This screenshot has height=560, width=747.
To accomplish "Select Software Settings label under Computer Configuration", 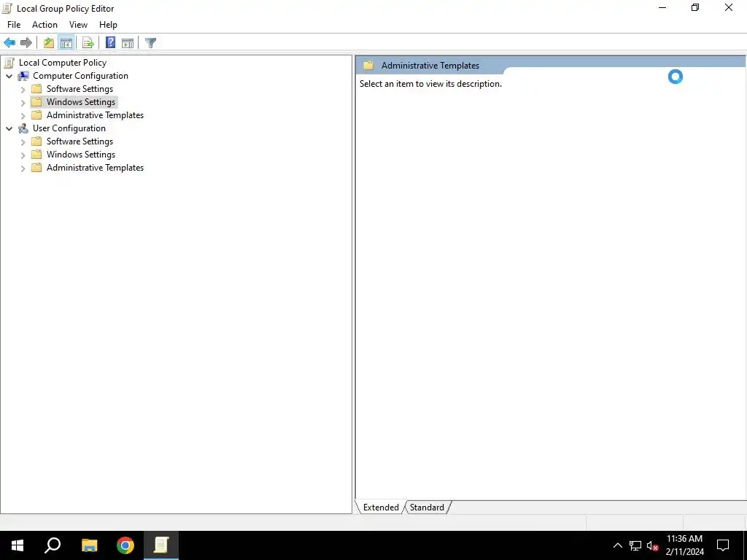I will coord(80,88).
